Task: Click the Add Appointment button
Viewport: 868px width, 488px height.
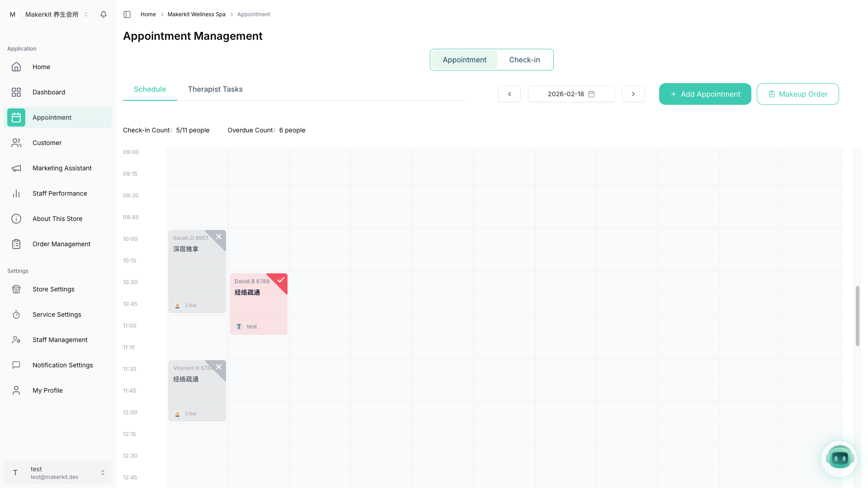Action: coord(705,94)
